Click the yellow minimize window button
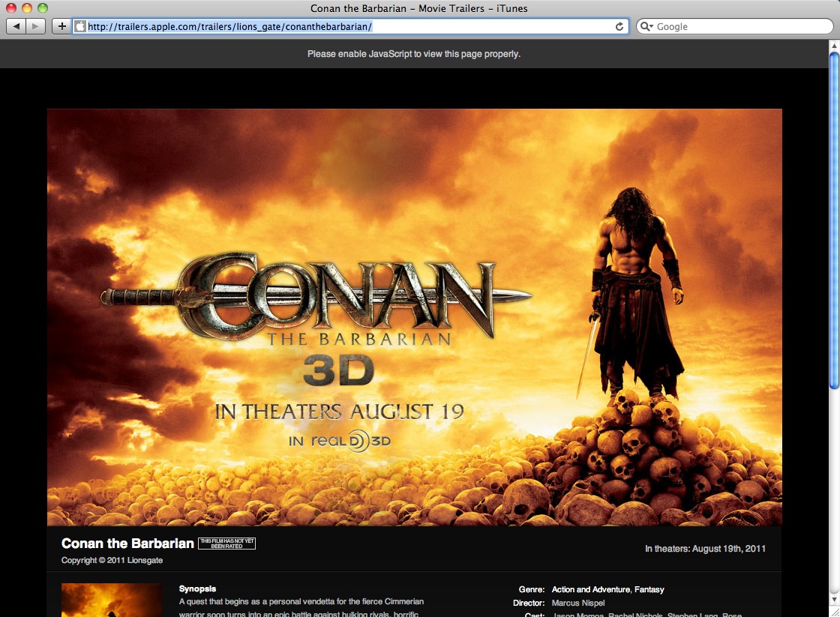 pyautogui.click(x=27, y=8)
